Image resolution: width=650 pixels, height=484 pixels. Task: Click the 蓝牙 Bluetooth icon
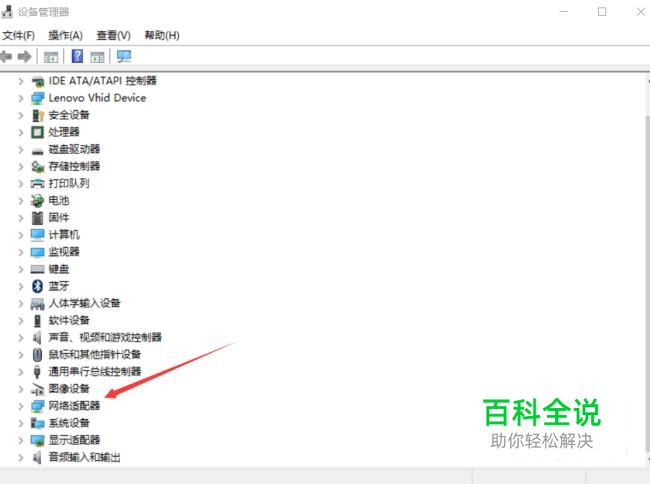pos(38,286)
